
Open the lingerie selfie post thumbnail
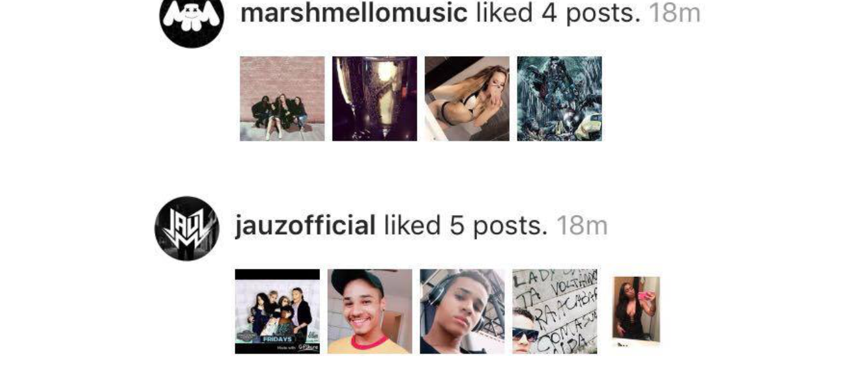467,98
